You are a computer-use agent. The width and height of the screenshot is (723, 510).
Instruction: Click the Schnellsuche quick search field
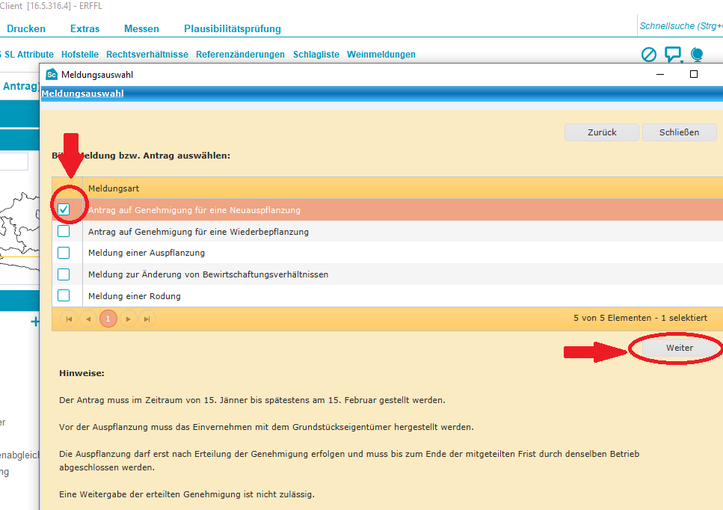(680, 26)
